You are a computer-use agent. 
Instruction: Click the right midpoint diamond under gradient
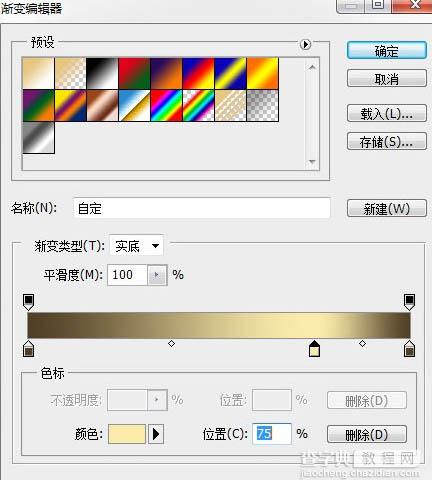(362, 343)
